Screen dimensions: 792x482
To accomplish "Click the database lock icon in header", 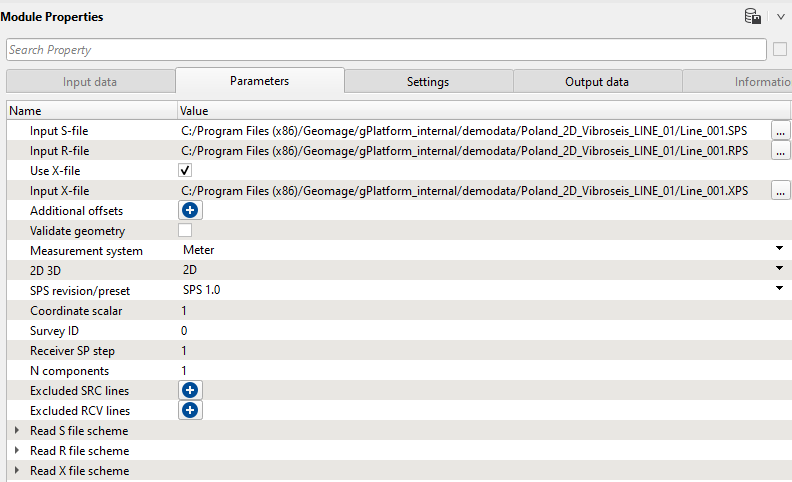I will pyautogui.click(x=753, y=16).
